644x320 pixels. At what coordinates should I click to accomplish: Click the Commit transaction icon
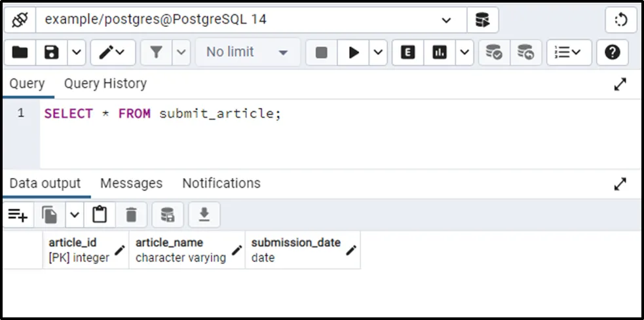pyautogui.click(x=494, y=52)
